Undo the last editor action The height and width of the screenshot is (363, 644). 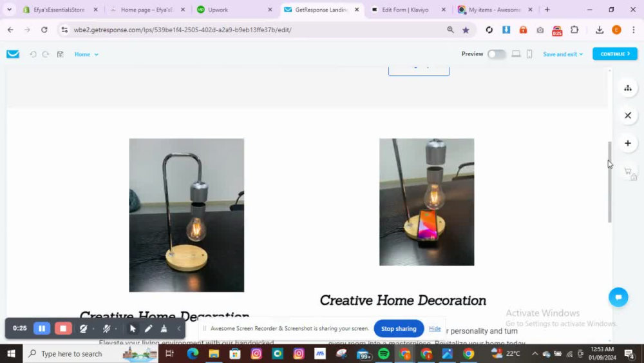(33, 54)
